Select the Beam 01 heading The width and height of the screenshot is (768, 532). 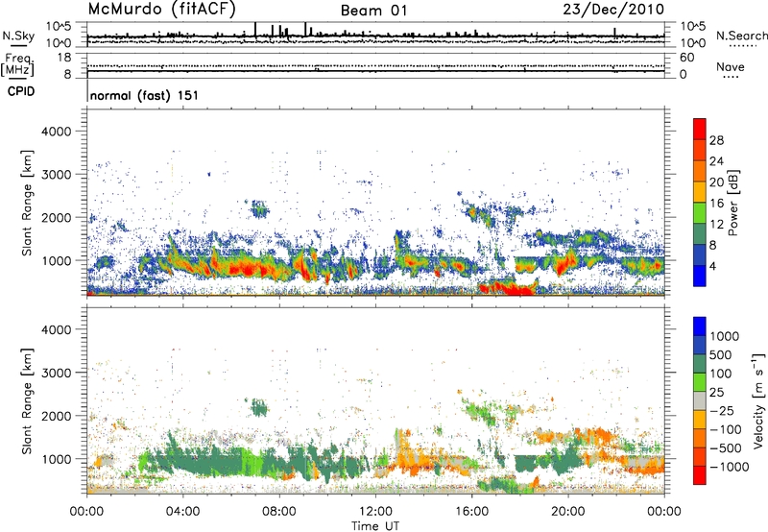pyautogui.click(x=373, y=11)
